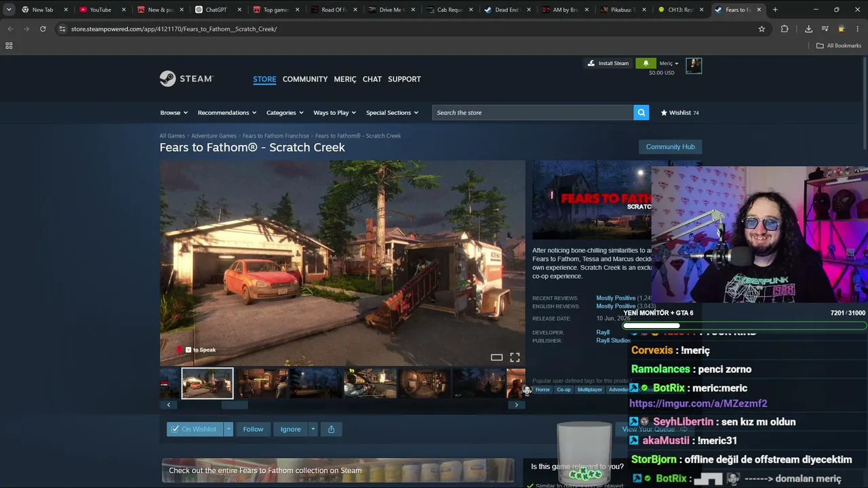Open a new browser tab

coord(775,9)
